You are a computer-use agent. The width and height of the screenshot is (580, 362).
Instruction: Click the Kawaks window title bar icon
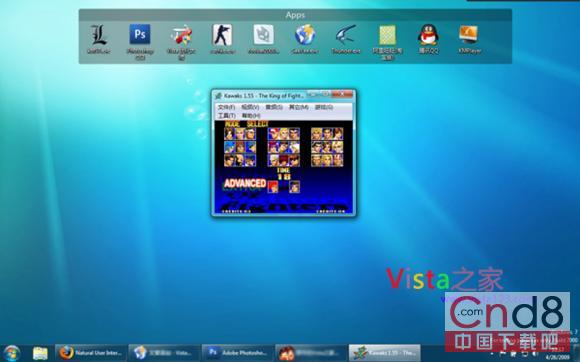point(218,96)
